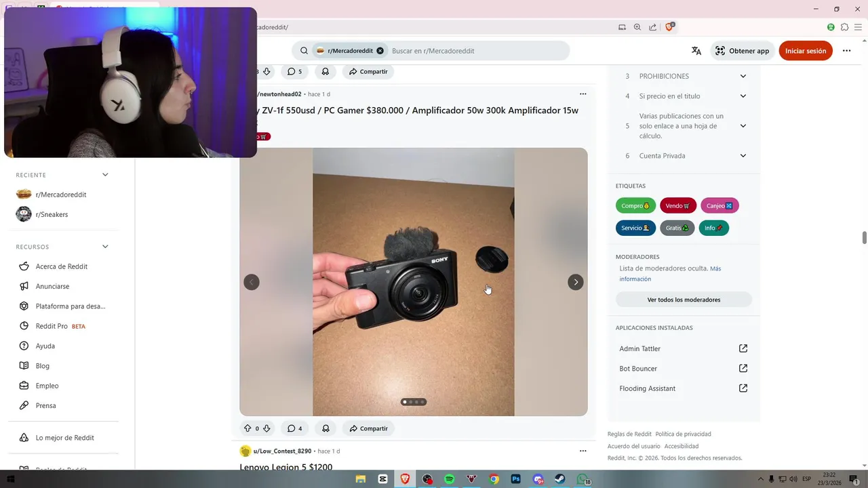868x488 pixels.
Task: Open the 5 comments on the upper post
Action: click(294, 71)
